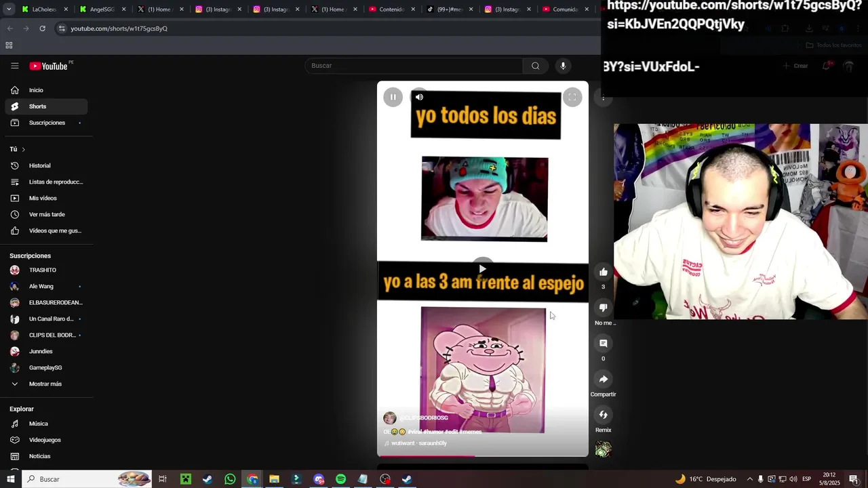This screenshot has width=868, height=488.
Task: Open the ELBASURERODEAN channel
Action: pyautogui.click(x=46, y=302)
